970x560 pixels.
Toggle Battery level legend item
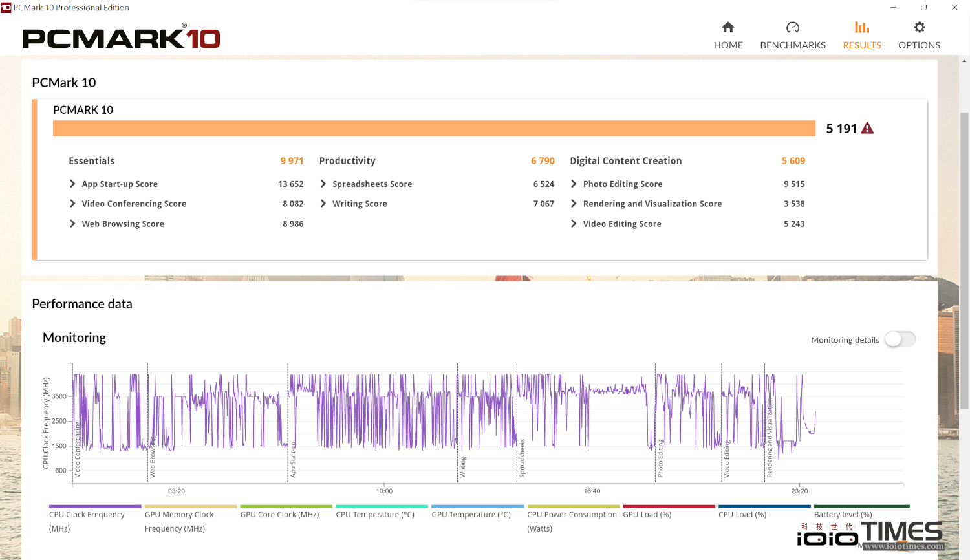[861, 513]
